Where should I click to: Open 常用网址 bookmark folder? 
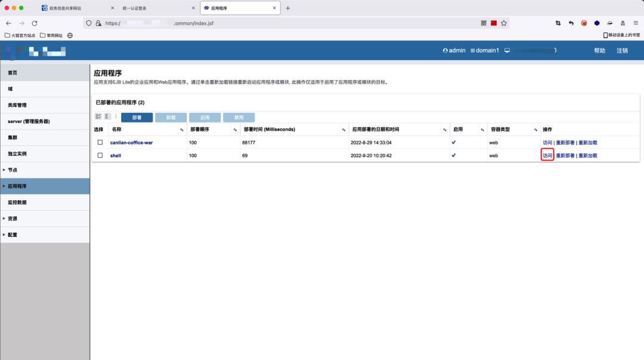(x=51, y=35)
